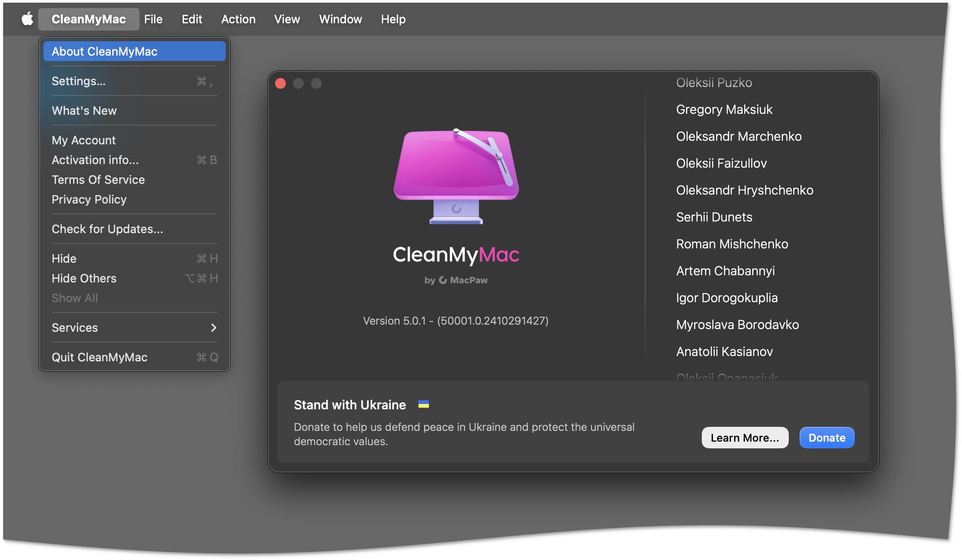
Task: Click the donation description paragraph
Action: 464,434
